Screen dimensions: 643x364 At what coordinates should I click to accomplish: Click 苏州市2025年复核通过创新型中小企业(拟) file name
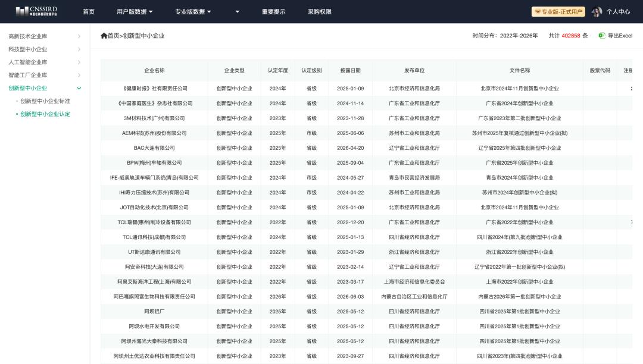tap(520, 133)
